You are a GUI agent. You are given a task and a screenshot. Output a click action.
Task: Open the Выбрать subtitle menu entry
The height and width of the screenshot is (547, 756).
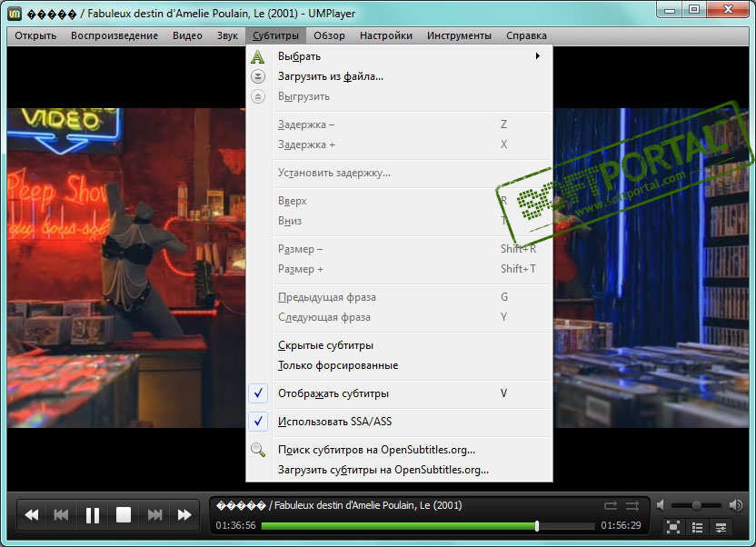point(399,56)
